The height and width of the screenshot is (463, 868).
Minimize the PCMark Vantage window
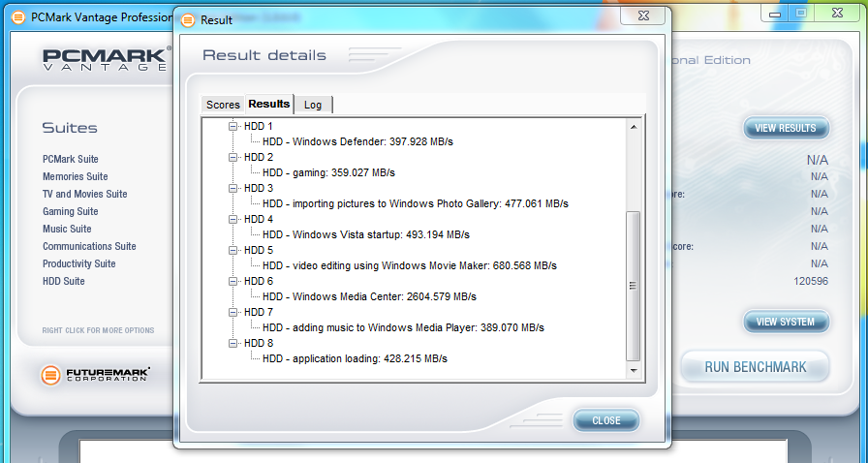point(775,14)
